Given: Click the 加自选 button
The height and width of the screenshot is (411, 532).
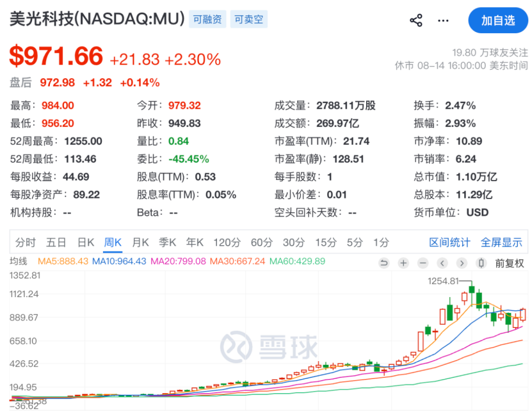Looking at the screenshot, I should pos(497,20).
